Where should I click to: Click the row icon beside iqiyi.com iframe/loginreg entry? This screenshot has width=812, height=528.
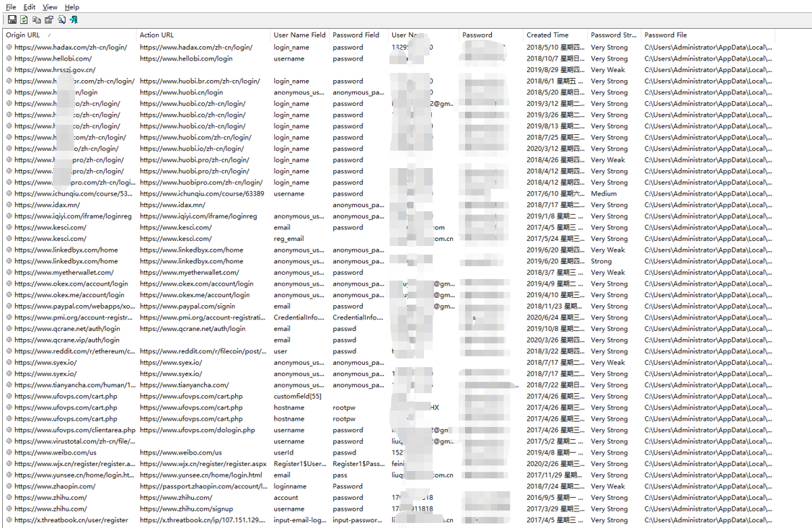coord(9,216)
